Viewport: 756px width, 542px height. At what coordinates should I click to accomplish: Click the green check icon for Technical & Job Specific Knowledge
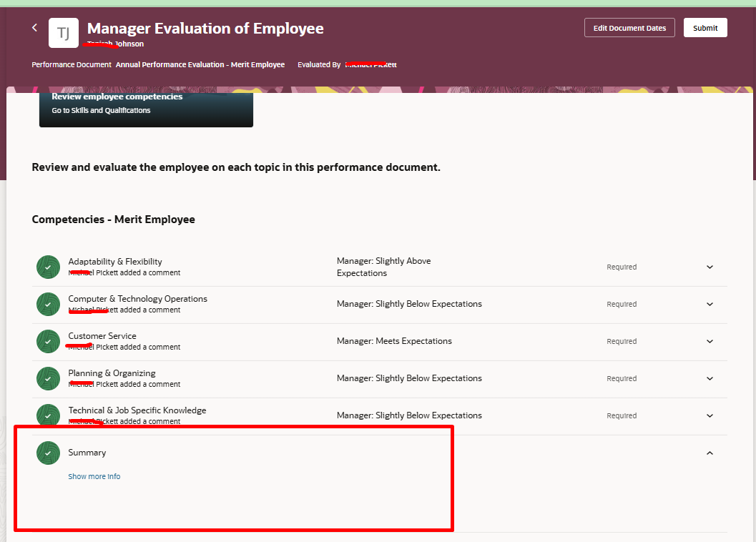click(48, 415)
